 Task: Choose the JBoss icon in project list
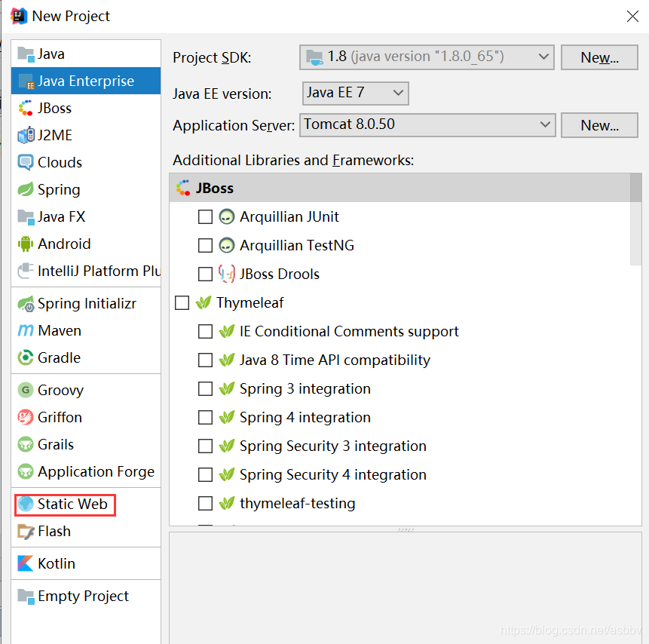(26, 108)
